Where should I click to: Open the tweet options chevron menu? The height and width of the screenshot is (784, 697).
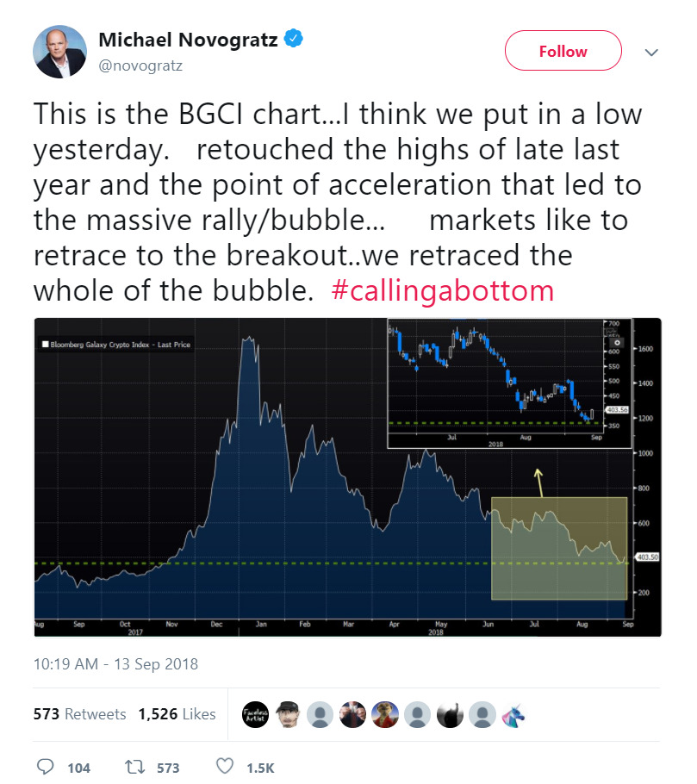(x=651, y=52)
